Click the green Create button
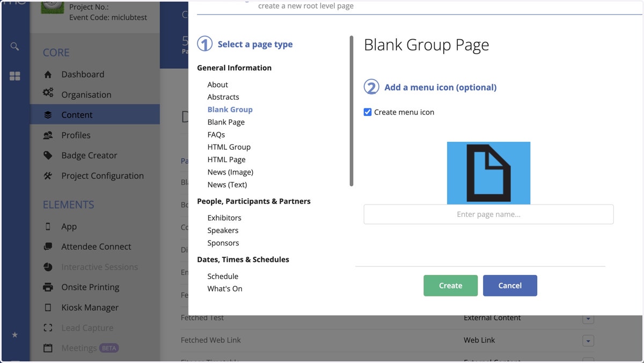 tap(450, 286)
